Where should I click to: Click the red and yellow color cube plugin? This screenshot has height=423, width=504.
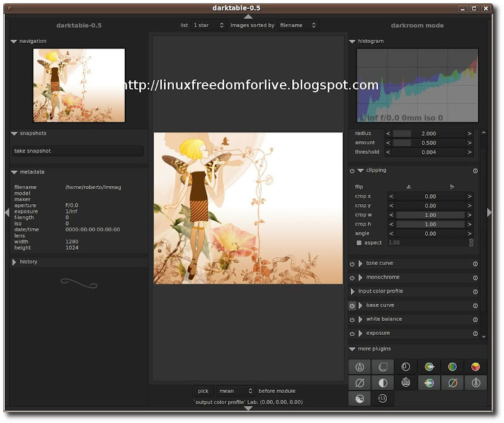tap(476, 367)
